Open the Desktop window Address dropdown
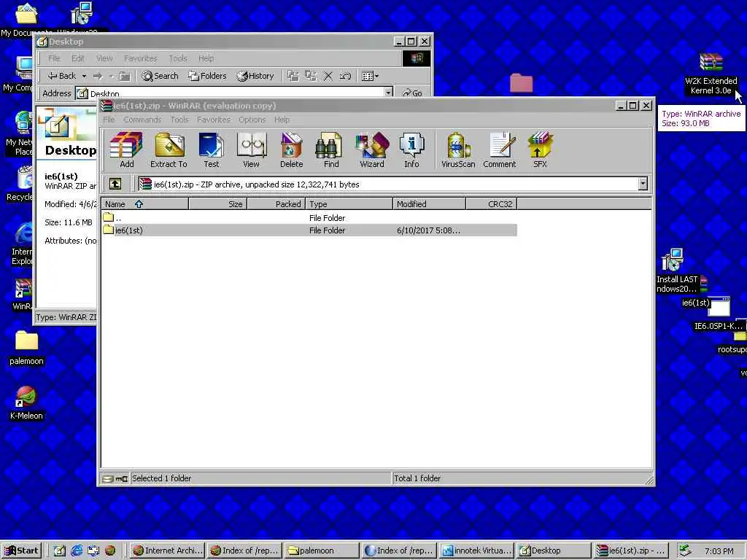This screenshot has width=747, height=560. [x=388, y=93]
